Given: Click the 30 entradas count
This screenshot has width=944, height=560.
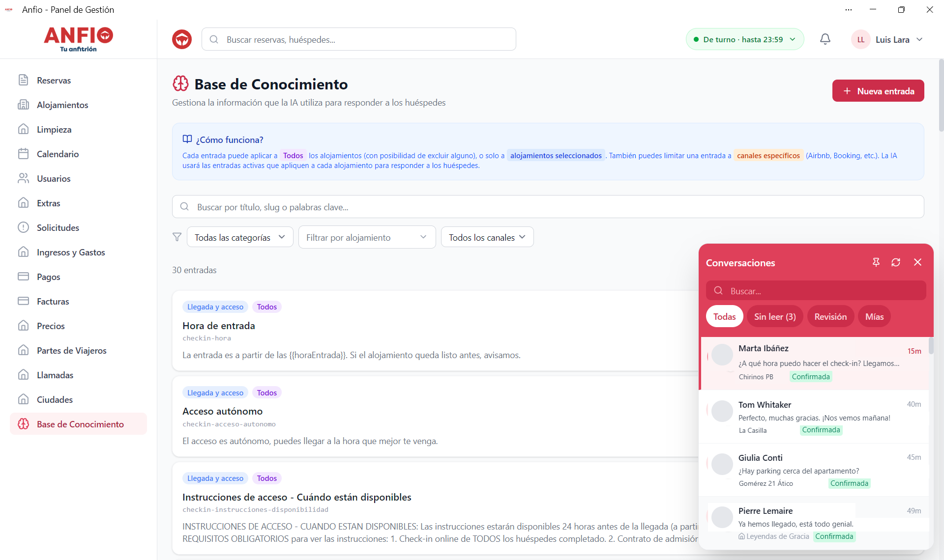Looking at the screenshot, I should pos(194,270).
